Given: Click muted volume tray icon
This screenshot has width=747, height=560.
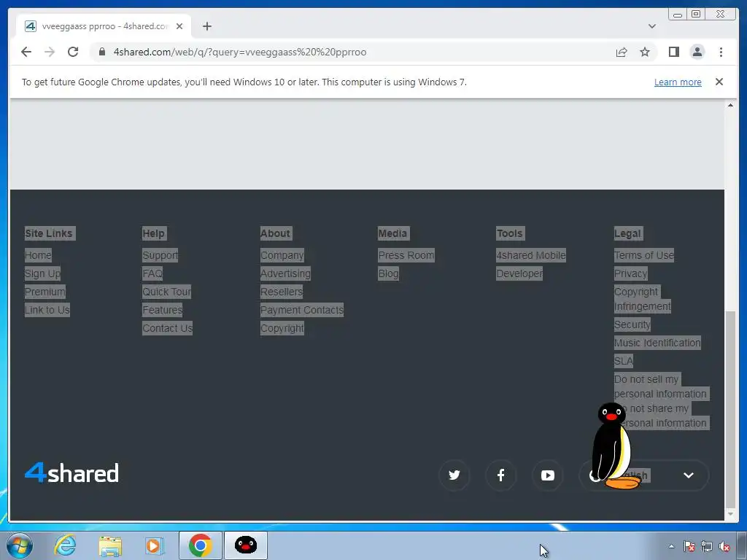Looking at the screenshot, I should point(724,547).
